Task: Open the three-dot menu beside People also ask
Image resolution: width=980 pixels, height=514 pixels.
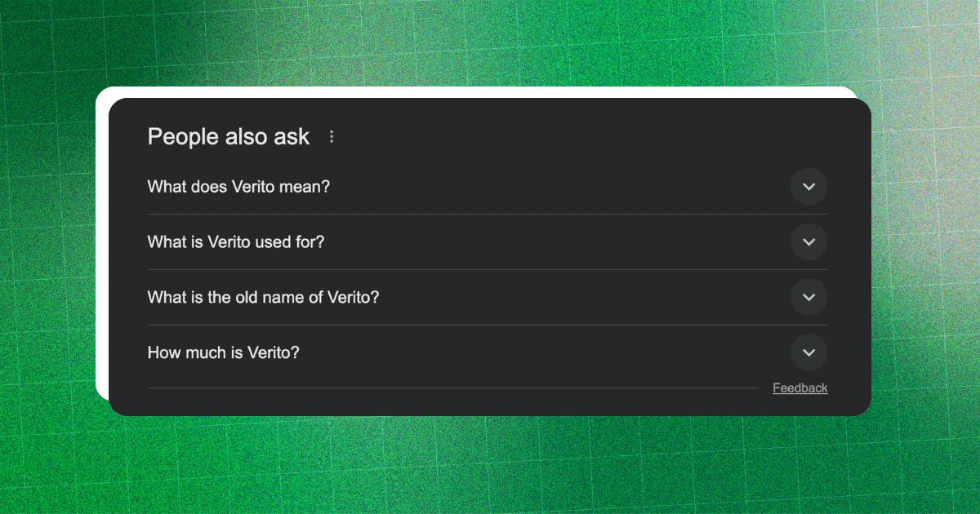Action: (x=332, y=137)
